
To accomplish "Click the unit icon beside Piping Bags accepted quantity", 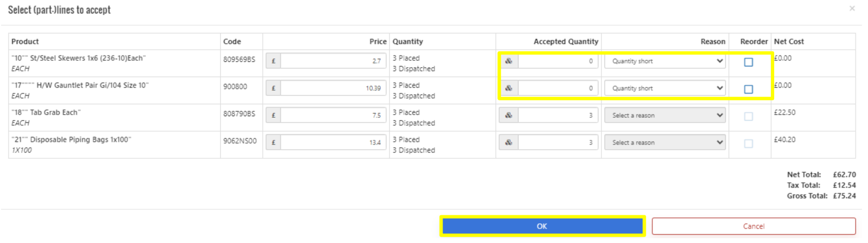I will (x=509, y=143).
